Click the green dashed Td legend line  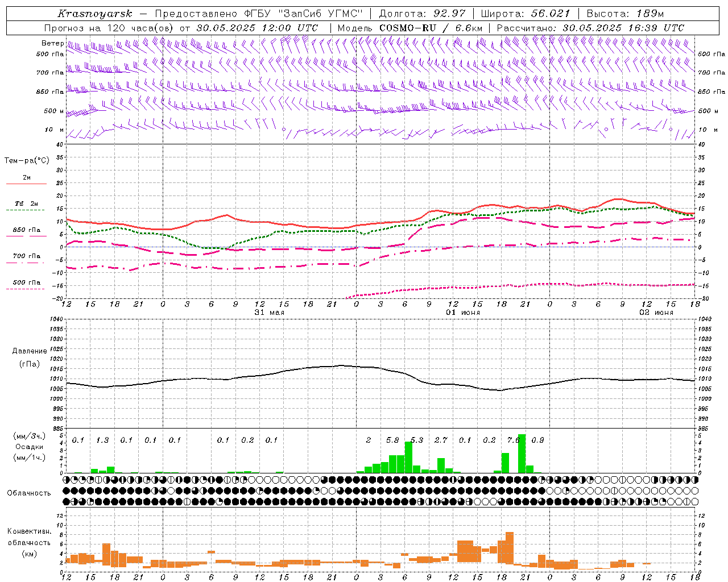(x=26, y=210)
